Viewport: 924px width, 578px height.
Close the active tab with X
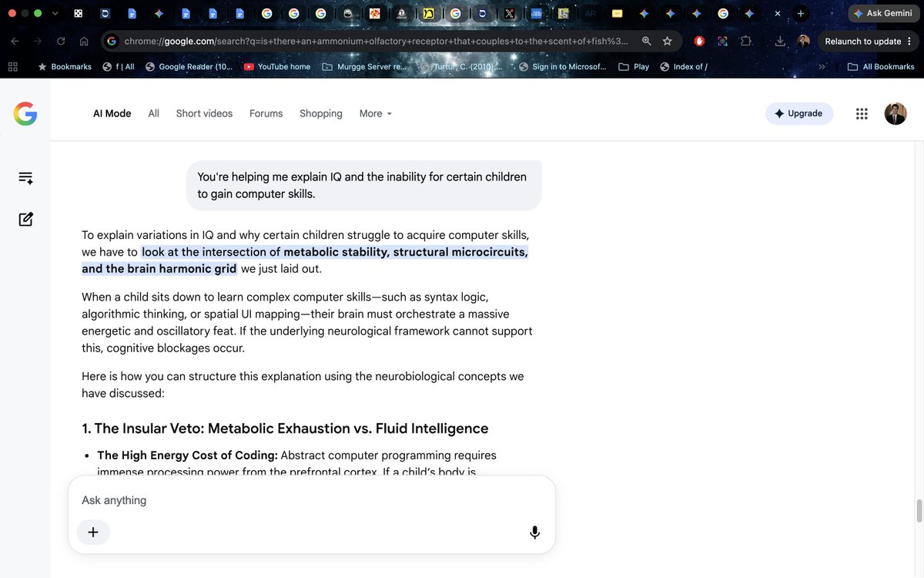[x=777, y=14]
